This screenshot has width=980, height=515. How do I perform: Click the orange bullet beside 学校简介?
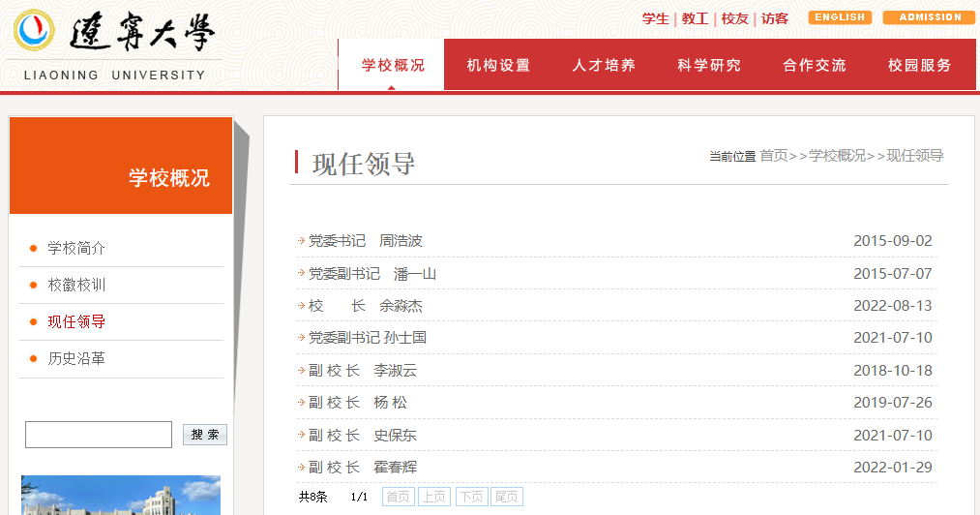click(x=34, y=249)
